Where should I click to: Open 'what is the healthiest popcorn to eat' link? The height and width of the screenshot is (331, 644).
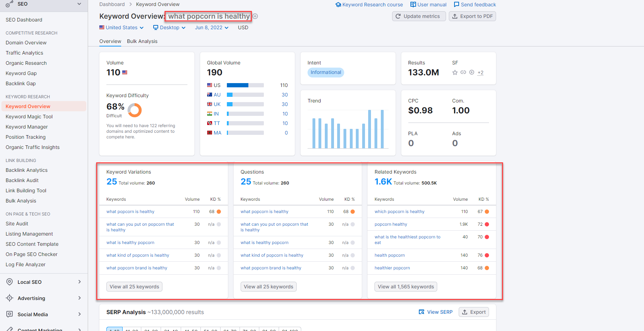pos(408,240)
